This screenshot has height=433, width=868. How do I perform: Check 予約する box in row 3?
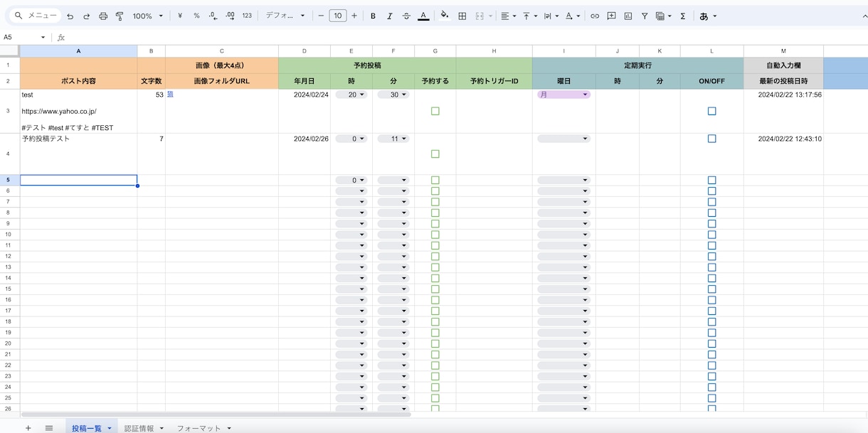[435, 111]
